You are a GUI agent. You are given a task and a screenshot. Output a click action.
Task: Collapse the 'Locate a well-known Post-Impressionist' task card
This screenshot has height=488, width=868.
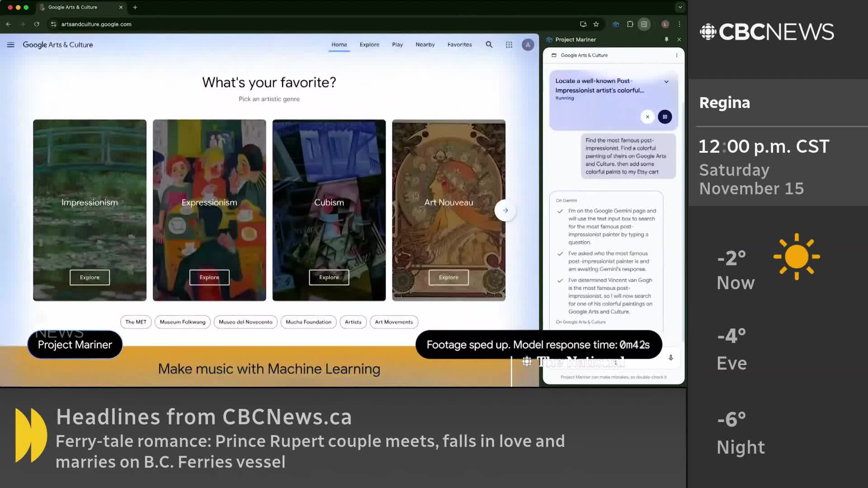coord(666,81)
